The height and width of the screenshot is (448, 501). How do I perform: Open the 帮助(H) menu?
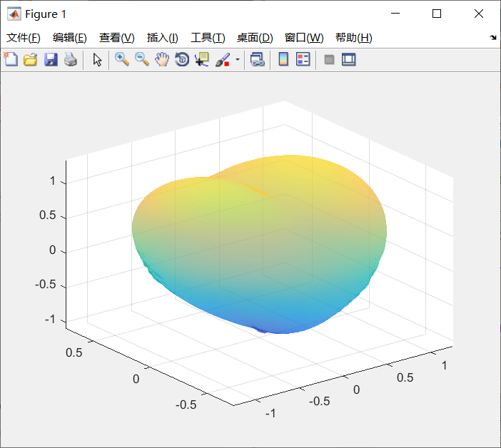354,38
